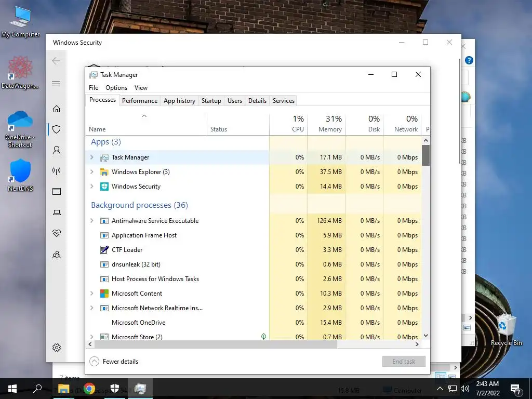The height and width of the screenshot is (399, 532).
Task: Open the DataWagon desktop shortcut
Action: 20,72
